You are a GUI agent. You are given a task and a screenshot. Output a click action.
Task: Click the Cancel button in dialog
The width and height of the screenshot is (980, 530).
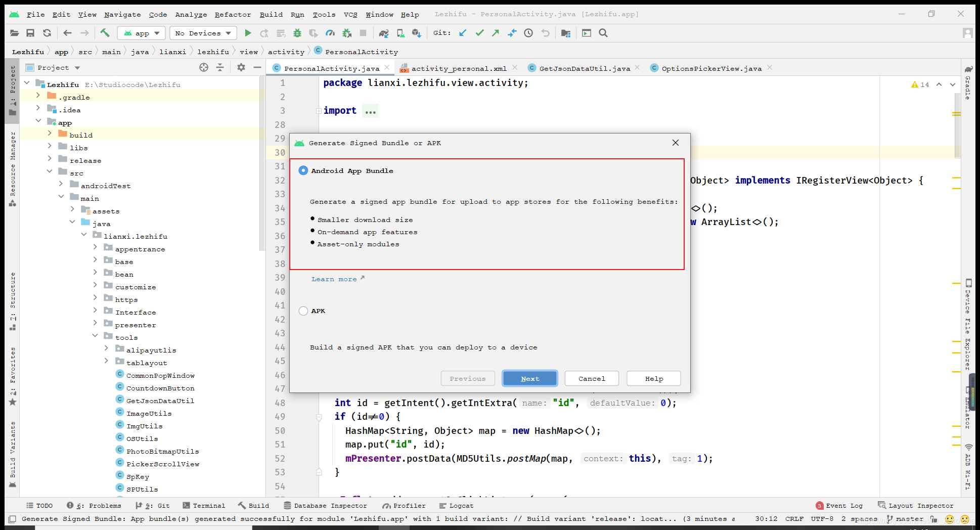[x=592, y=378]
